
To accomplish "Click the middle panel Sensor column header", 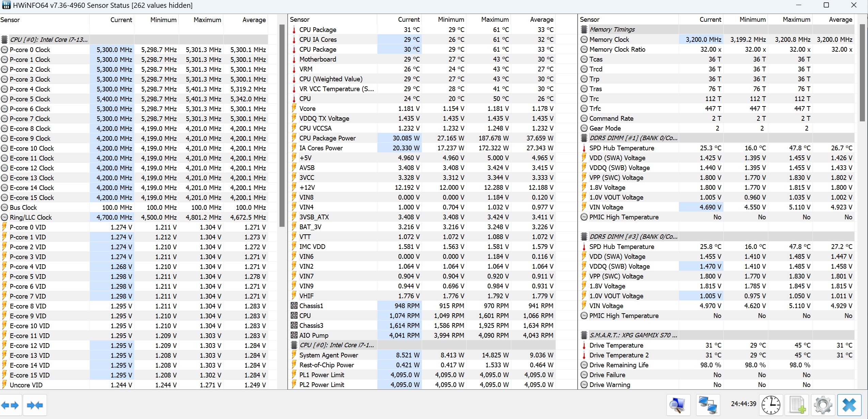I will pos(333,19).
